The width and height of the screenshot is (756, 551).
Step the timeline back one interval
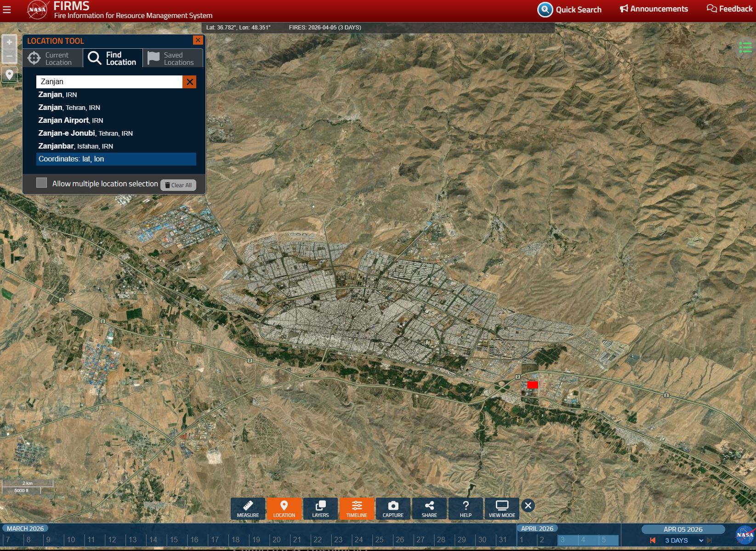[x=653, y=540]
